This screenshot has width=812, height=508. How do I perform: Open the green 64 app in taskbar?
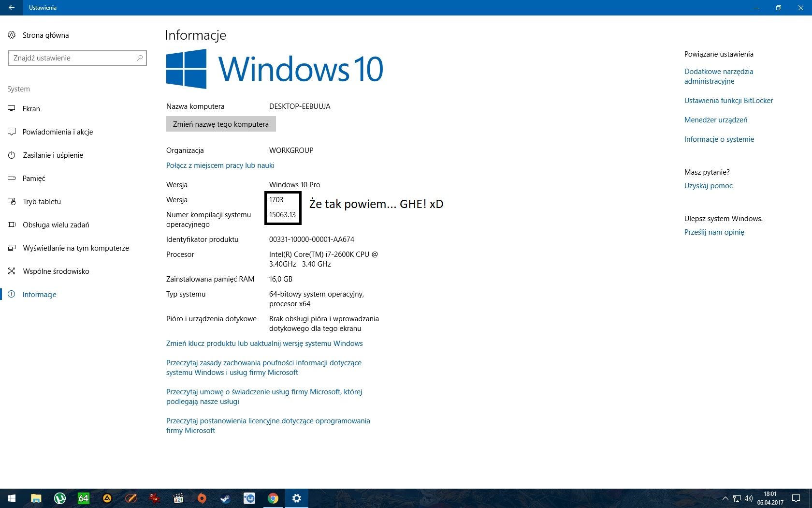[83, 498]
